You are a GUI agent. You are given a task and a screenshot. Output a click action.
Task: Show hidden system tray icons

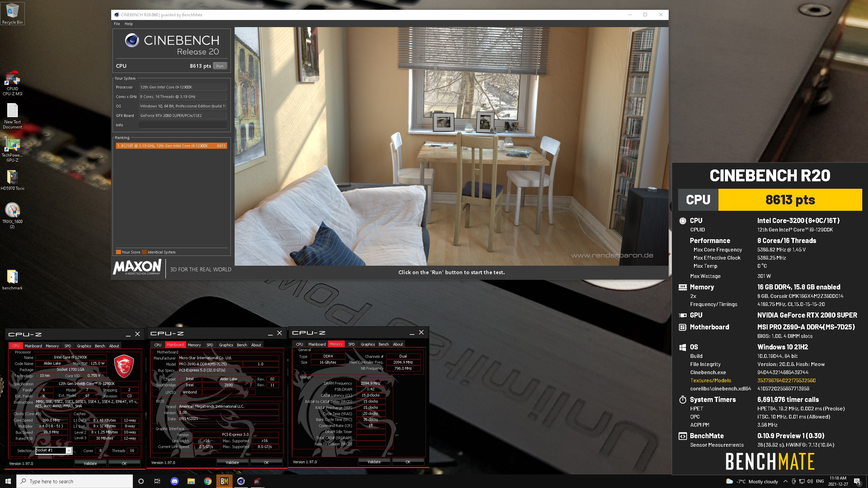(785, 481)
